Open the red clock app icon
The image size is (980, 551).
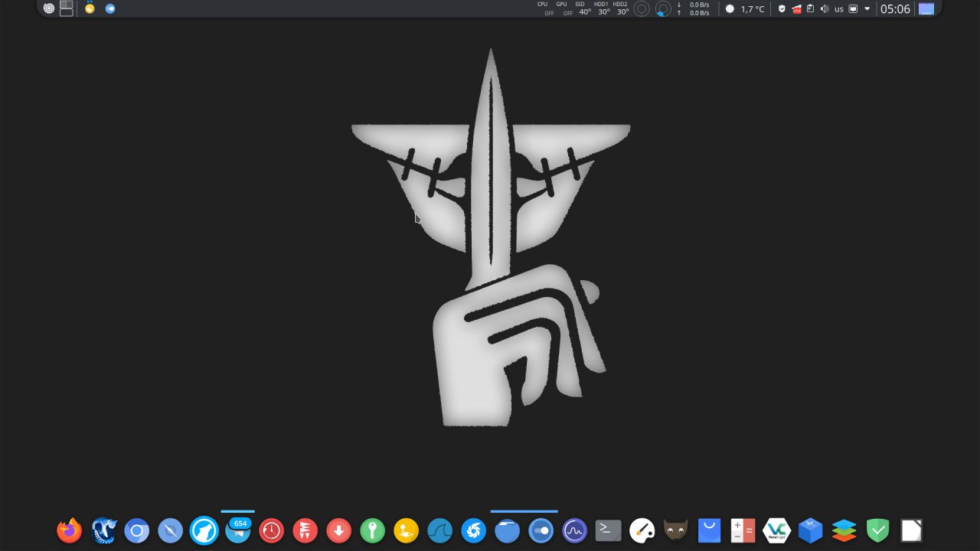point(272,530)
